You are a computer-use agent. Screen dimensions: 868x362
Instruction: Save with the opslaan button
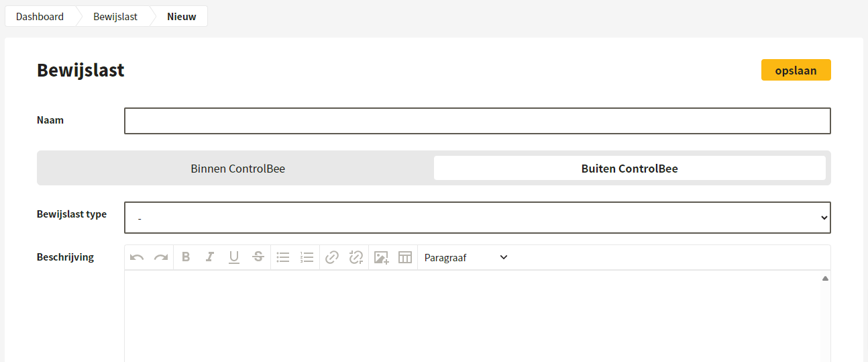point(796,70)
